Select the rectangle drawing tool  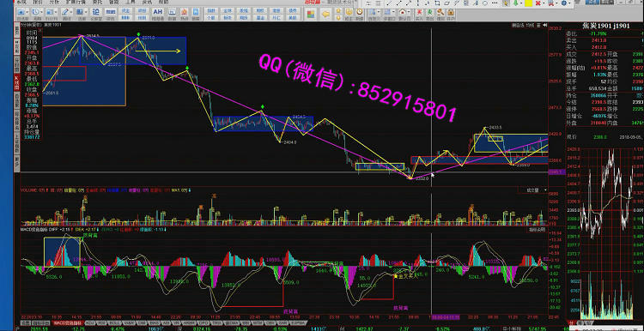click(437, 3)
